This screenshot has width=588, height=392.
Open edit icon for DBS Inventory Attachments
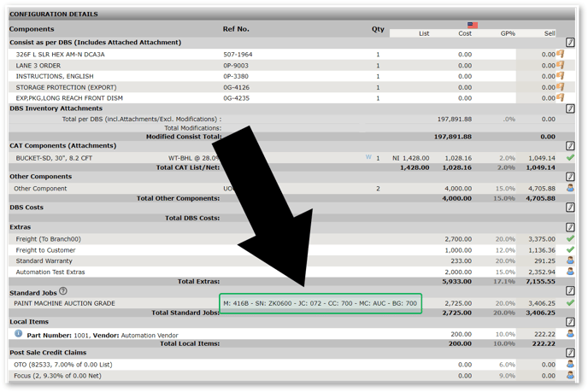coord(571,109)
